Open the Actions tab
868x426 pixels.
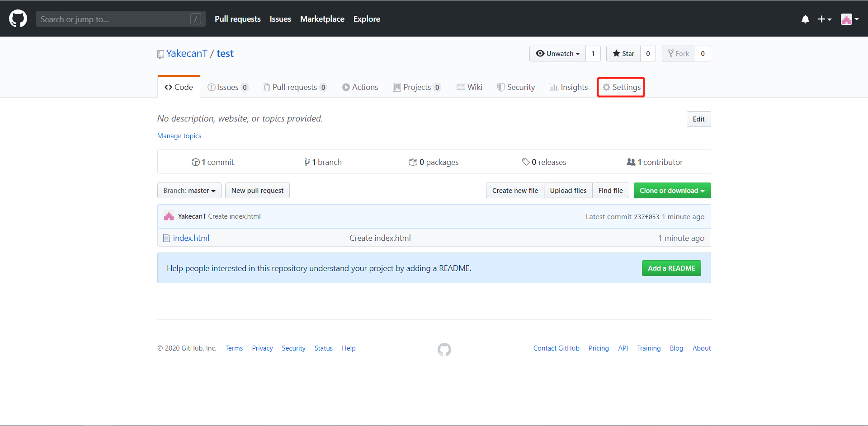(360, 87)
